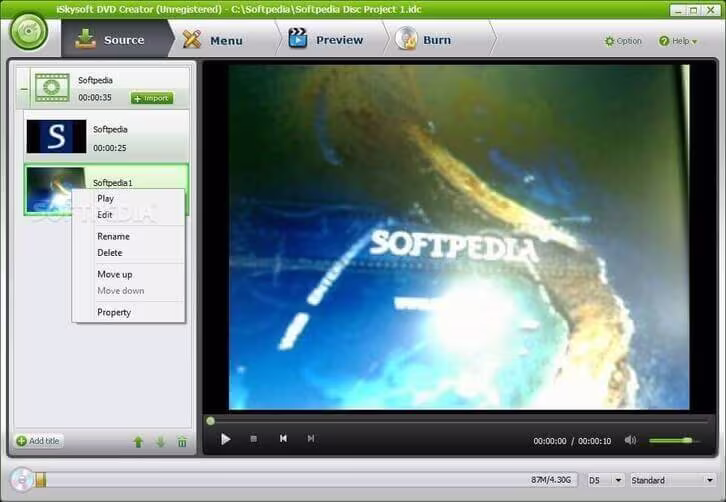726x502 pixels.
Task: Click the round green iSkysoft logo button
Action: [29, 31]
